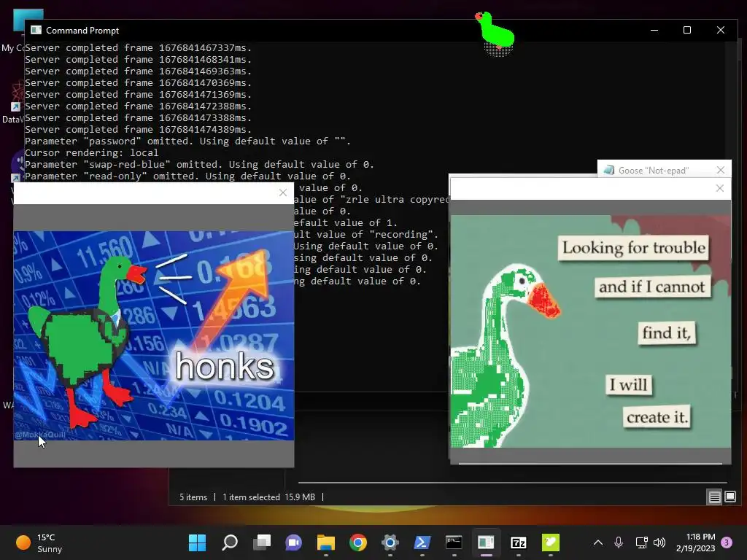
Task: Minimize the Command Prompt window
Action: point(654,30)
